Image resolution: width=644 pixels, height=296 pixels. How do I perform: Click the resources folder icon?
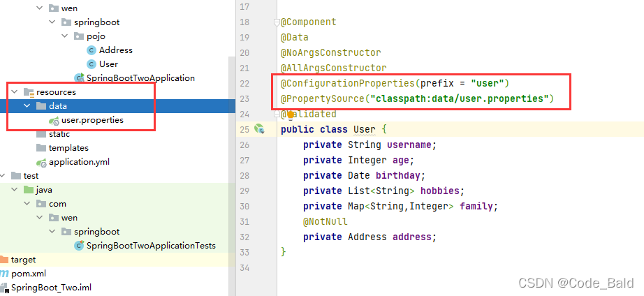(29, 92)
